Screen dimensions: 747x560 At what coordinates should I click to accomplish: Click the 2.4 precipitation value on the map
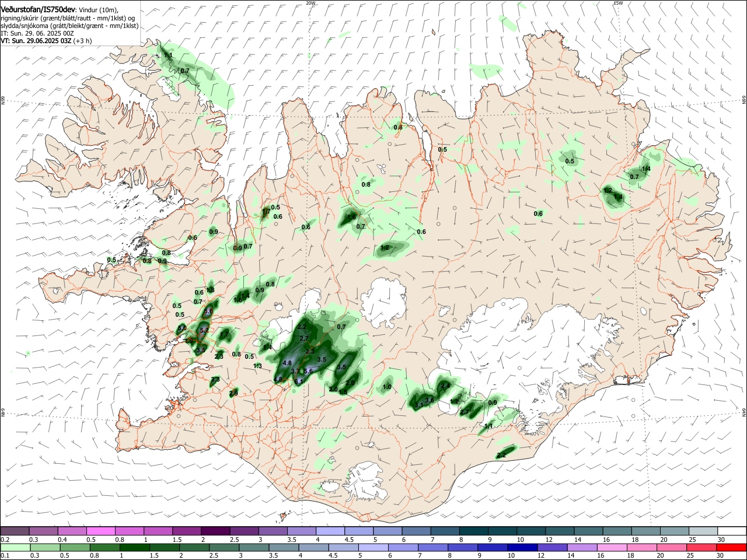445,386
